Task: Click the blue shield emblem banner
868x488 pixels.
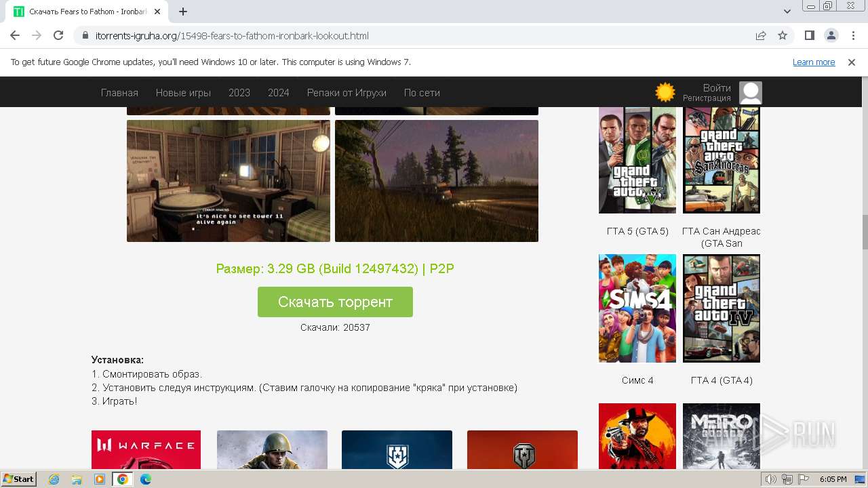Action: point(397,449)
